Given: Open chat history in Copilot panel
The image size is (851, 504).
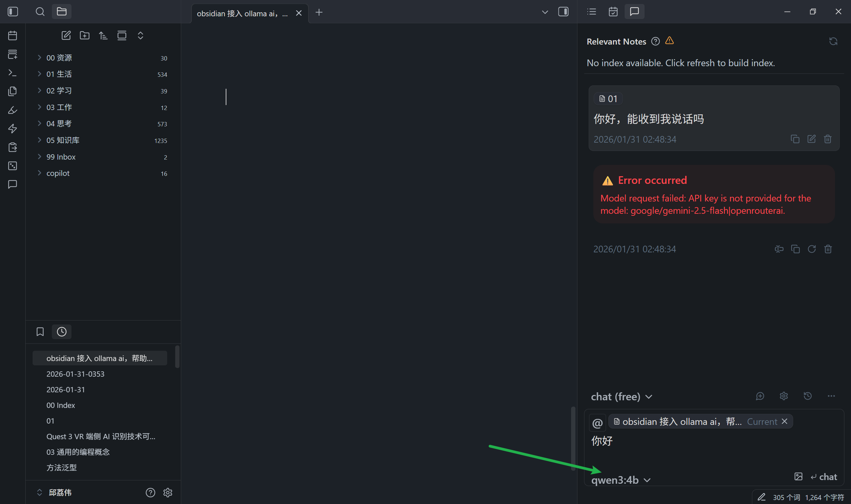Looking at the screenshot, I should 807,396.
